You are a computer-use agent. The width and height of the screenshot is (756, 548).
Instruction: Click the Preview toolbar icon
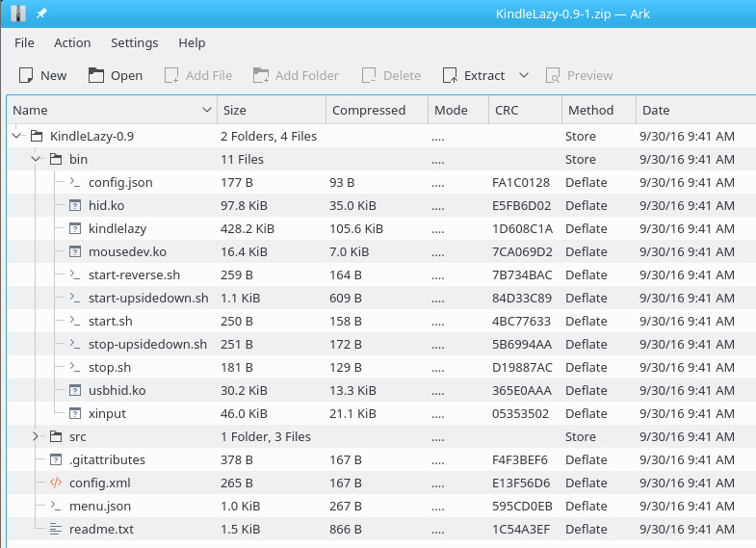pyautogui.click(x=553, y=75)
